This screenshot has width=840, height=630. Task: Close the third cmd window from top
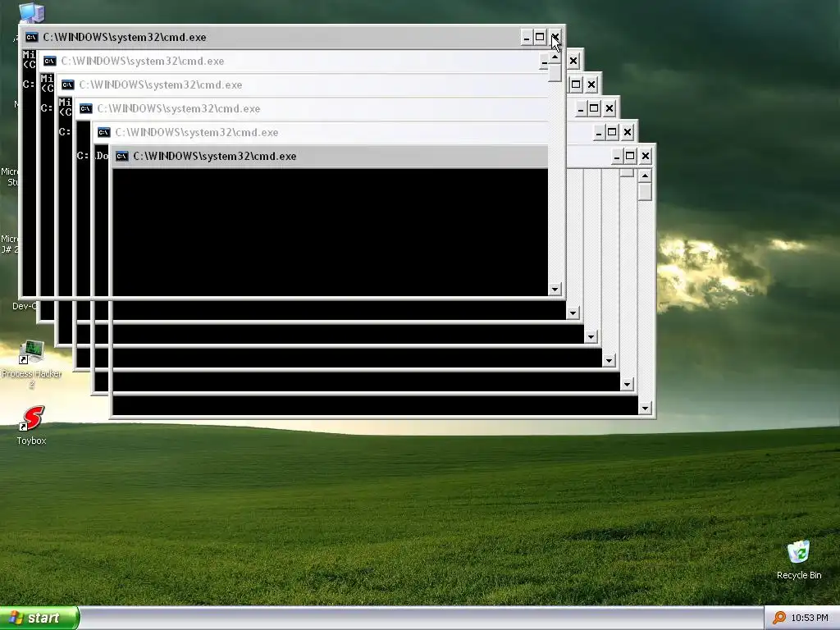(x=591, y=84)
